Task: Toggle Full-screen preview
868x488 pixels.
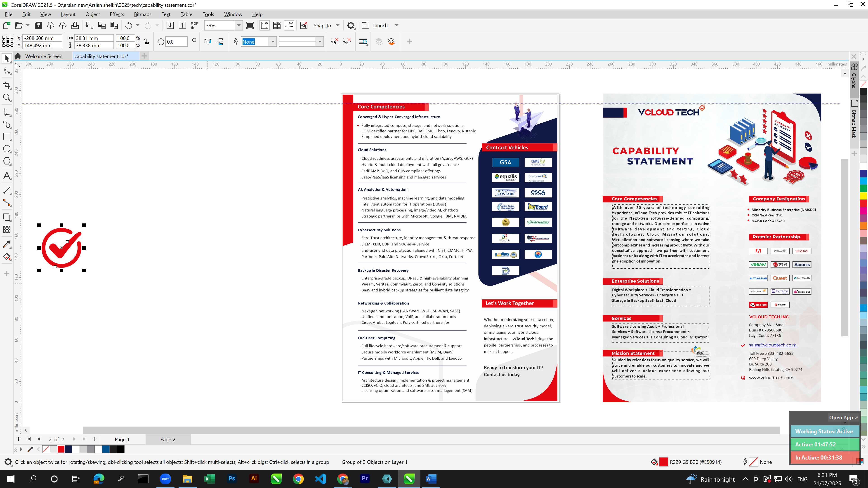Action: click(x=250, y=26)
